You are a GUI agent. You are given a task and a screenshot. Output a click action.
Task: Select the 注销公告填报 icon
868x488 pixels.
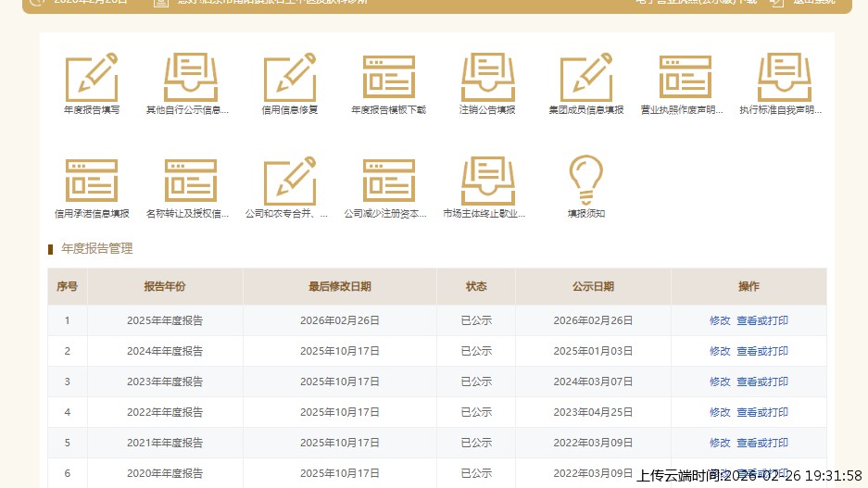[487, 78]
